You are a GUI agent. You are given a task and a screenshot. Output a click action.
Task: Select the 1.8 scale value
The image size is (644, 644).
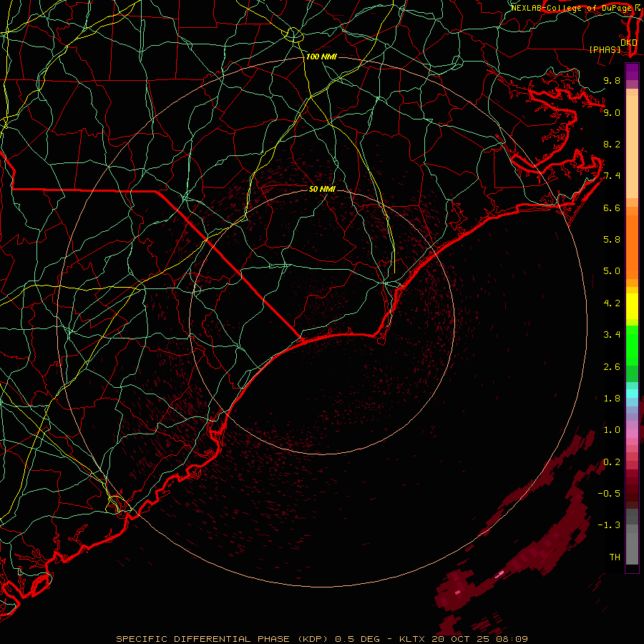[x=612, y=399]
